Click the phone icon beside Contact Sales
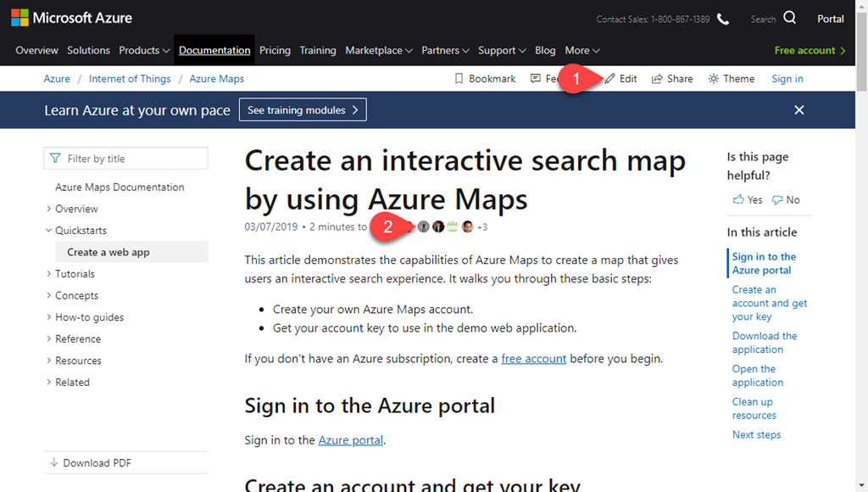Viewport: 868px width, 492px height. click(x=723, y=19)
